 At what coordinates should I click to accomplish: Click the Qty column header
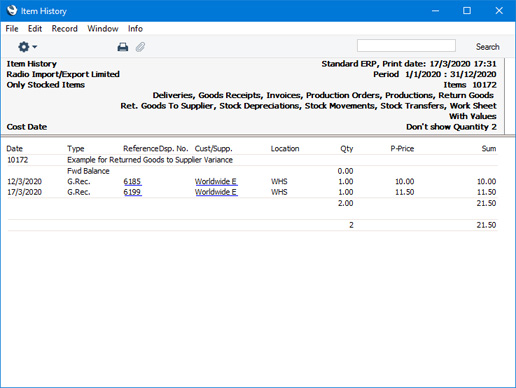coord(347,149)
